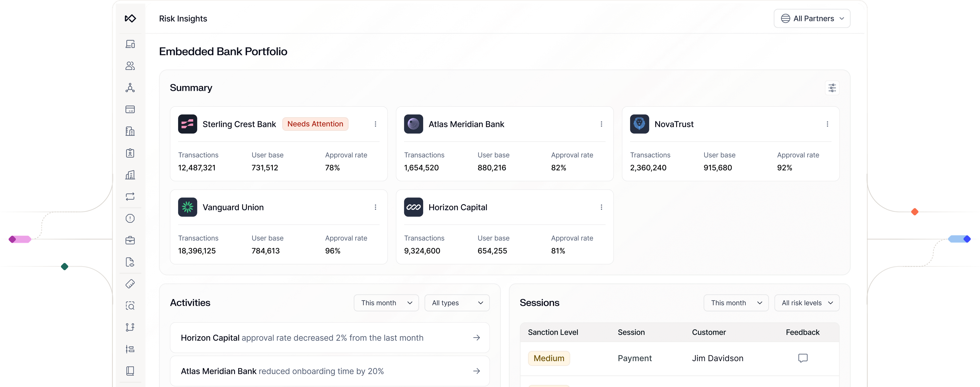980x387 pixels.
Task: Click the Needs Attention badge
Action: pos(315,124)
